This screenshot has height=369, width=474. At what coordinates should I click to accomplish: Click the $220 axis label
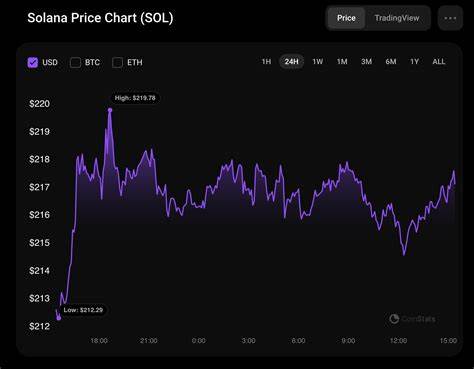(39, 104)
